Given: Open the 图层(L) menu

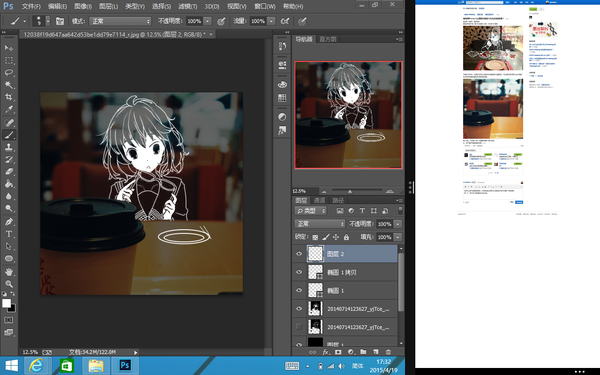Looking at the screenshot, I should (108, 7).
